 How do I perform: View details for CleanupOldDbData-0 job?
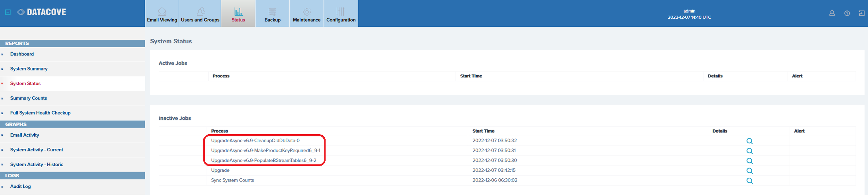click(750, 141)
